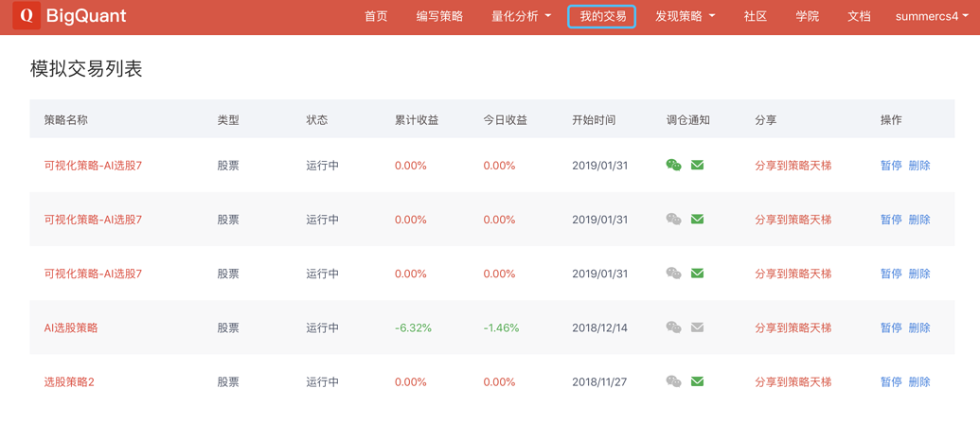Toggle email notification for AI选股策略
Viewport: 980px width, 424px height.
point(698,327)
